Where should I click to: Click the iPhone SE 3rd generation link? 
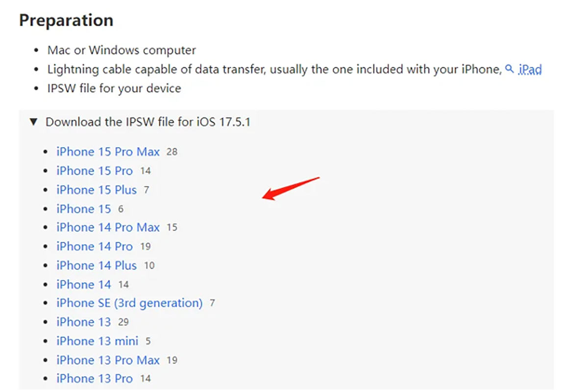pos(129,303)
